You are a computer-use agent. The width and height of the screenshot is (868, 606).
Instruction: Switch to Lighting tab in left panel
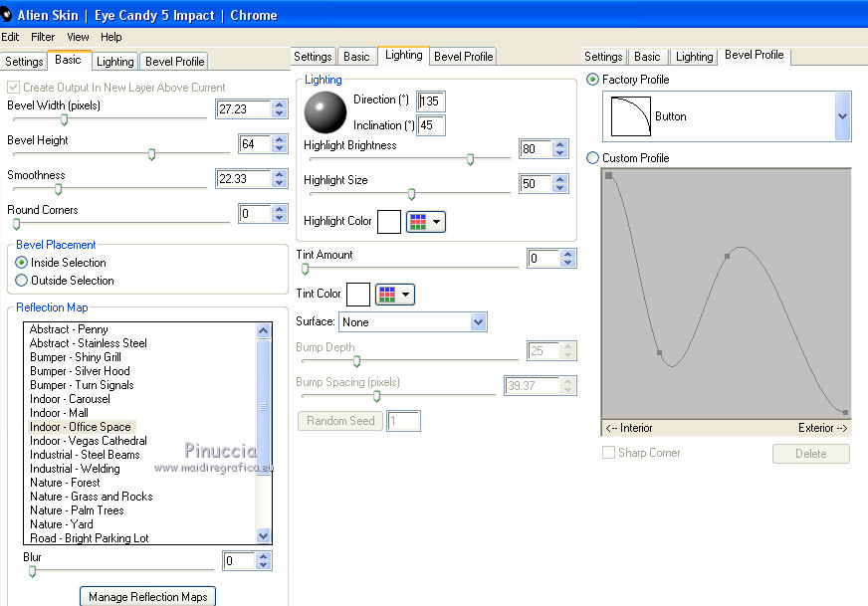(x=115, y=61)
